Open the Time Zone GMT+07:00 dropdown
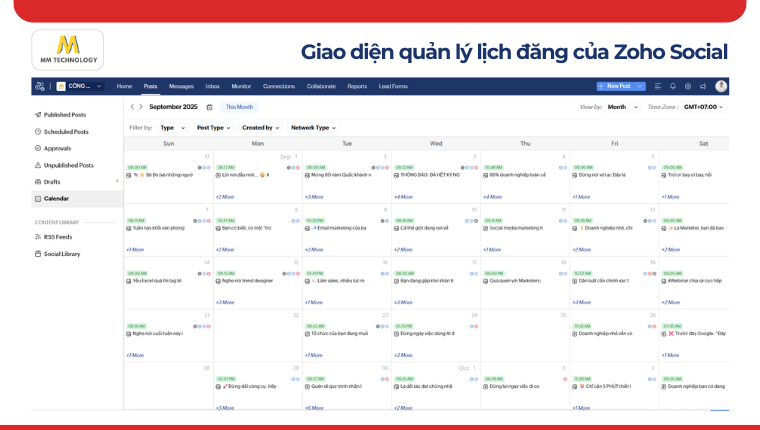The height and width of the screenshot is (430, 760). [x=703, y=107]
